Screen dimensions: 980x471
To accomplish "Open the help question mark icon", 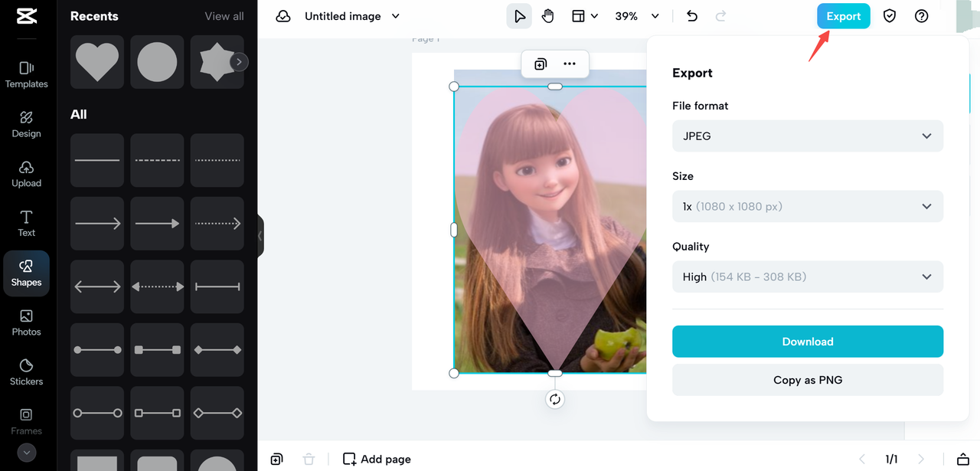I will [x=922, y=16].
